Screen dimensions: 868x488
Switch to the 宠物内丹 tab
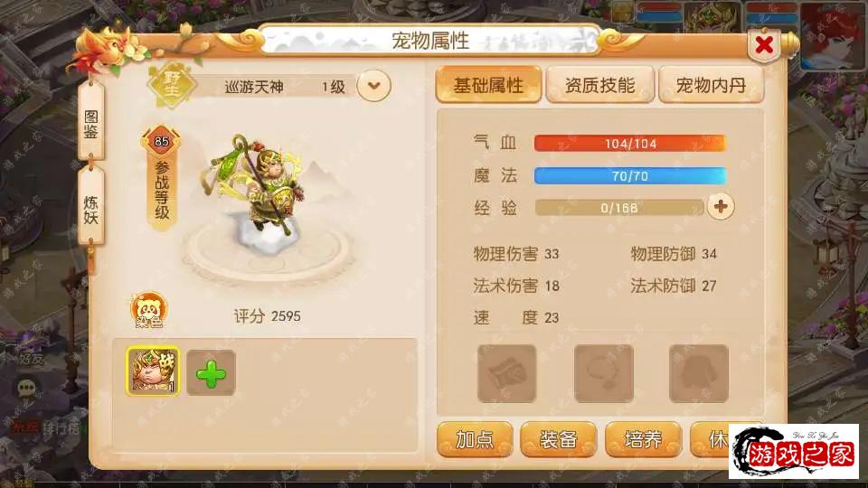click(711, 85)
